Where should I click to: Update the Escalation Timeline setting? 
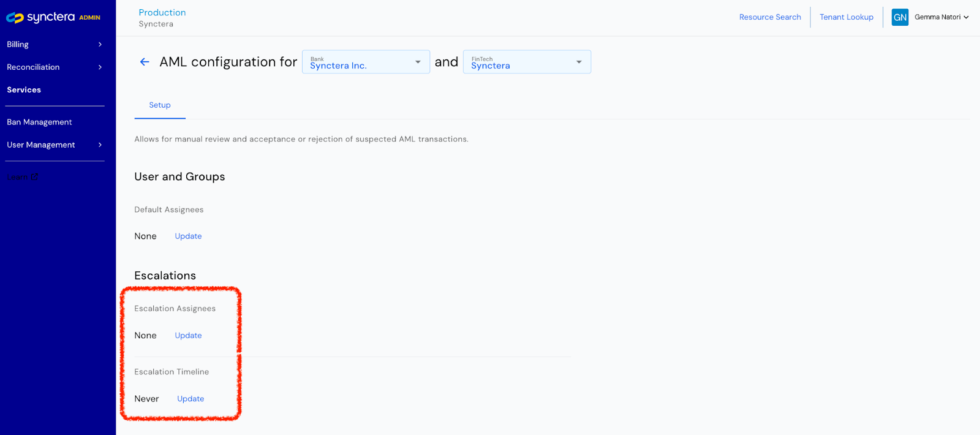[x=190, y=399]
